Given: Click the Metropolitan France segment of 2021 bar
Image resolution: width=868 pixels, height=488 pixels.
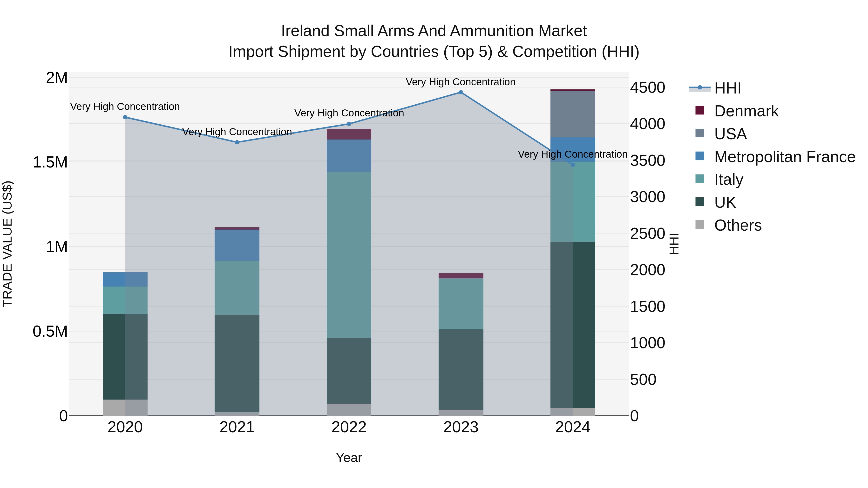Looking at the screenshot, I should [237, 245].
